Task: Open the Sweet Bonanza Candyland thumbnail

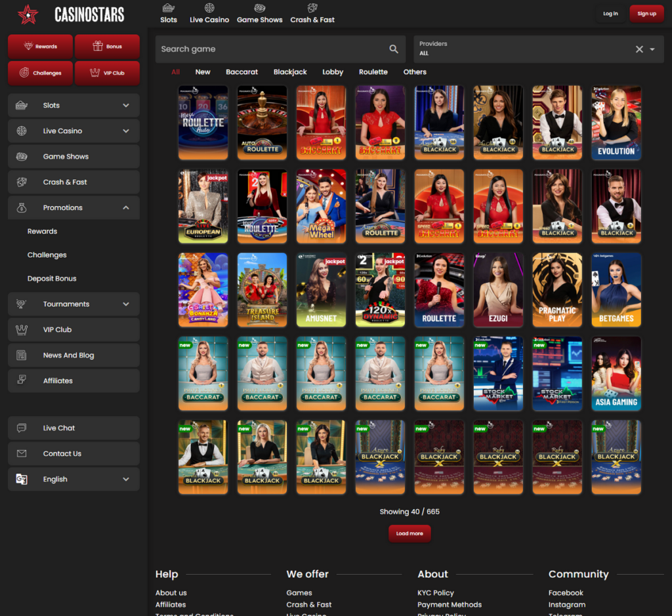Action: coord(203,289)
